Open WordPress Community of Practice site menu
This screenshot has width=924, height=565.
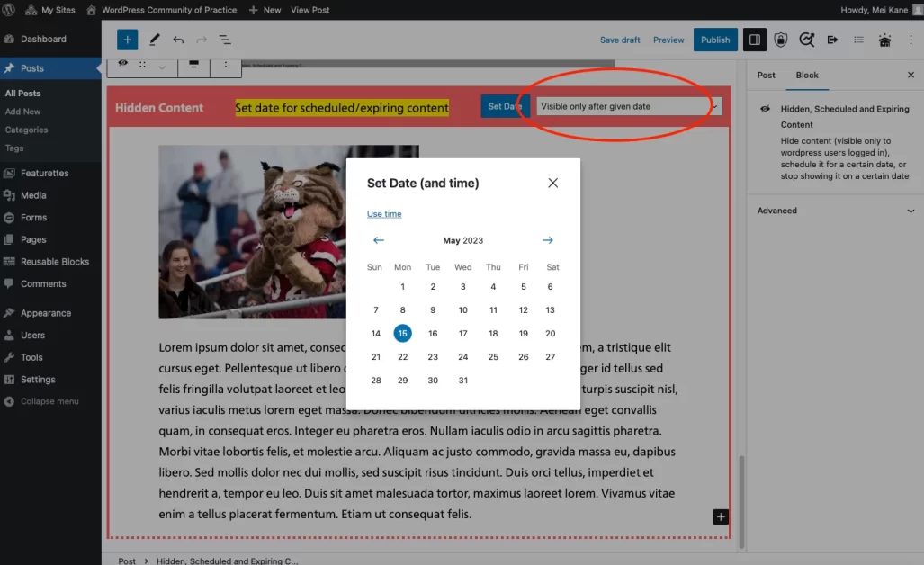pos(161,10)
